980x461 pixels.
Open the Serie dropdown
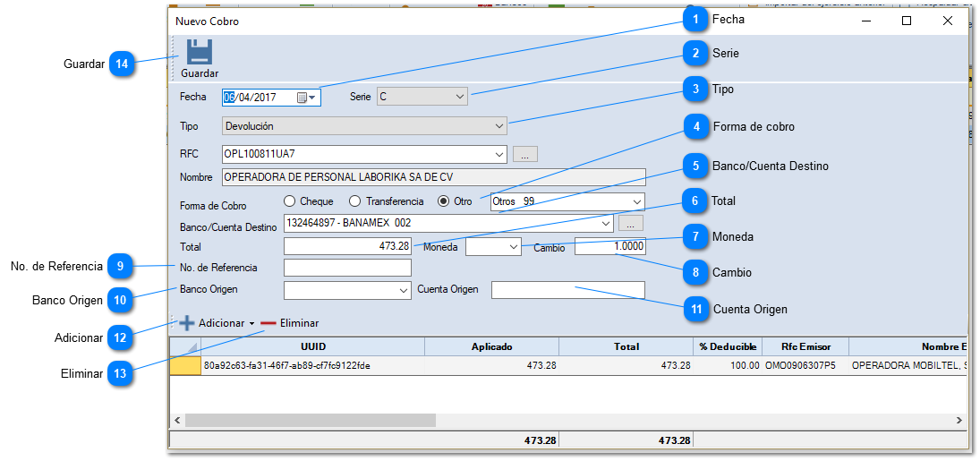[x=459, y=97]
